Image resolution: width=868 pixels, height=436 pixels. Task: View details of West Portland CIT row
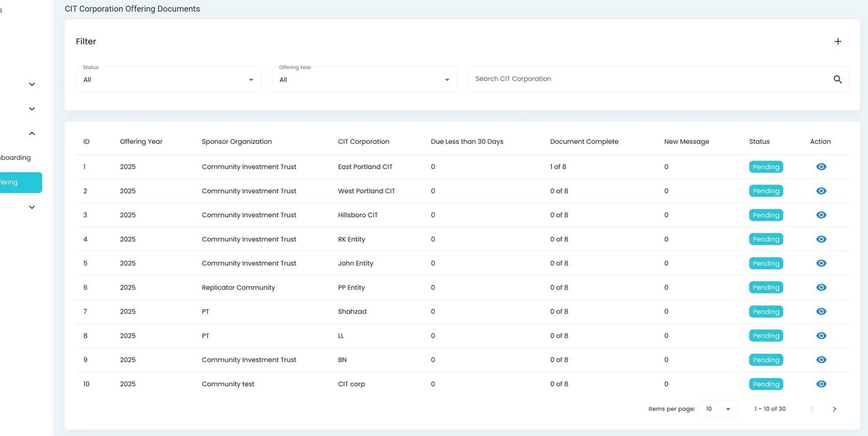pyautogui.click(x=821, y=191)
